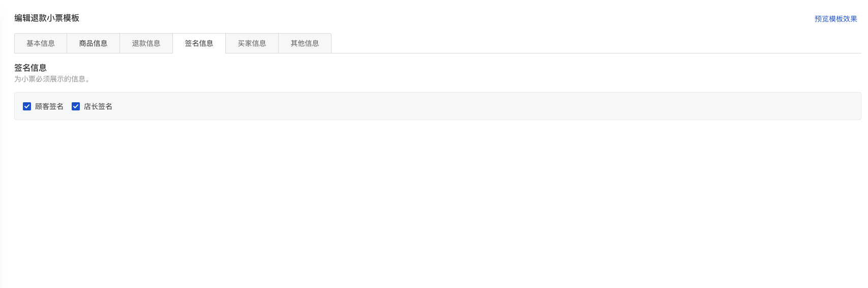The image size is (868, 288).
Task: Show the 其他信息 tab
Action: (305, 43)
